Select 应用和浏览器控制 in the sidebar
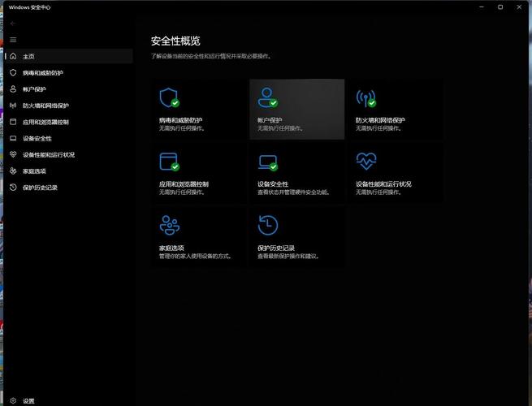The height and width of the screenshot is (406, 532). pos(69,122)
